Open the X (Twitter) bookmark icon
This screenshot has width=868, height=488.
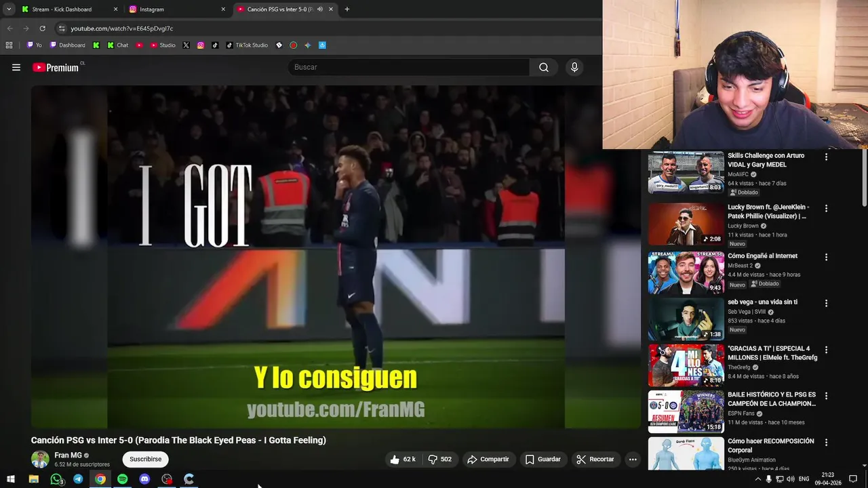coord(186,45)
